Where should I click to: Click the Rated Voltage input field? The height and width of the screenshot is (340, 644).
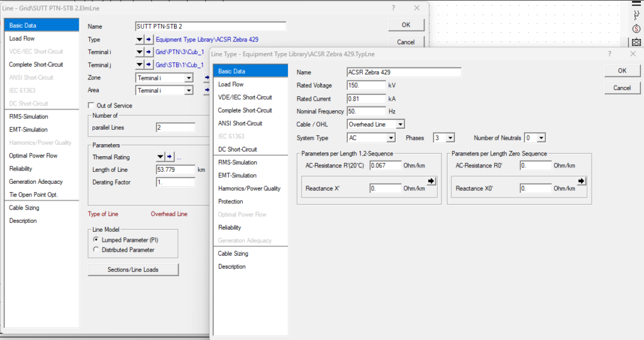point(366,86)
